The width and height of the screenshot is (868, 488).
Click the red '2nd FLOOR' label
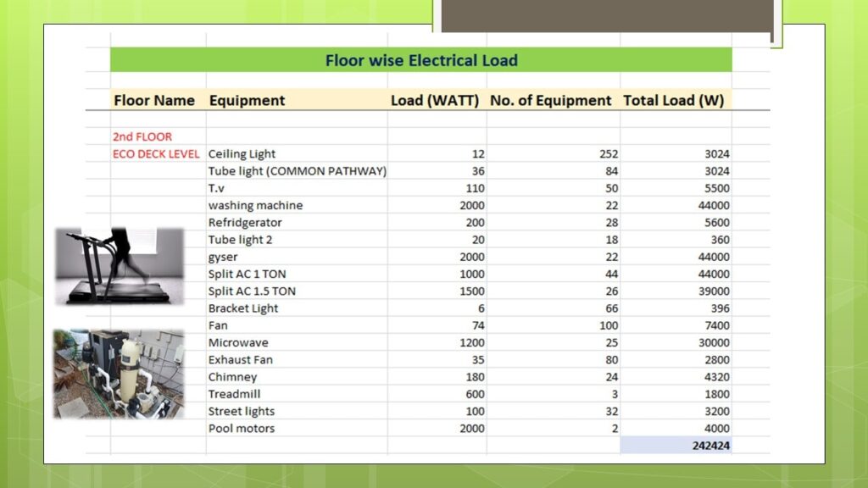pos(142,136)
